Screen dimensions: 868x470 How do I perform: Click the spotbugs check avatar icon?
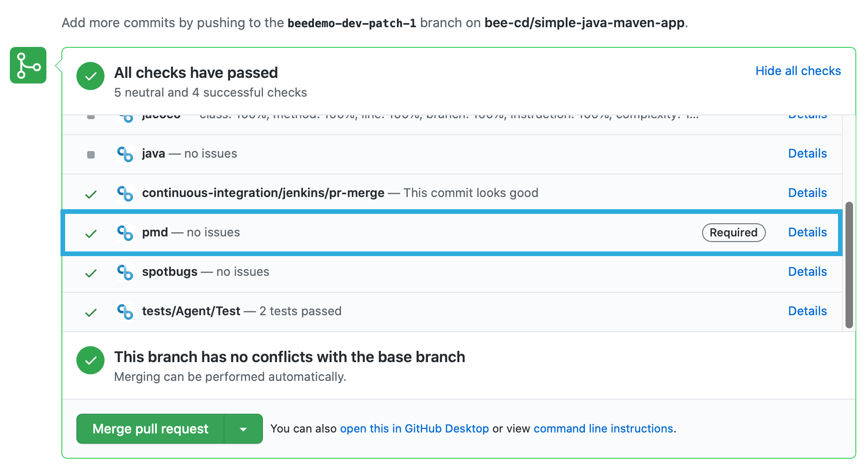125,272
